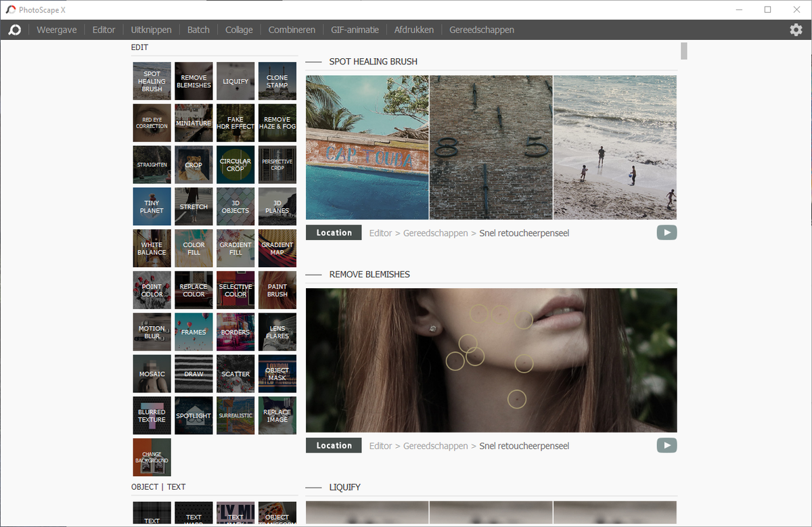Viewport: 812px width, 527px height.
Task: Select the Fake HDR Effect tool
Action: [x=235, y=122]
